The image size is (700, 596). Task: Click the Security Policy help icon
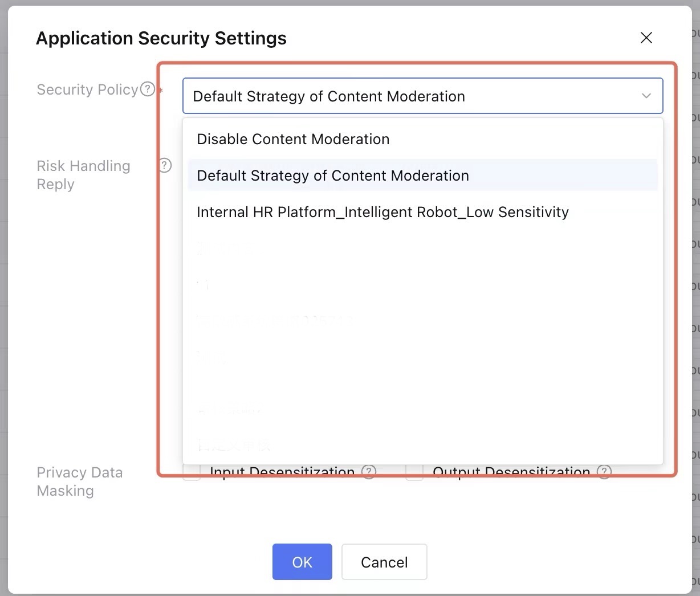[148, 89]
